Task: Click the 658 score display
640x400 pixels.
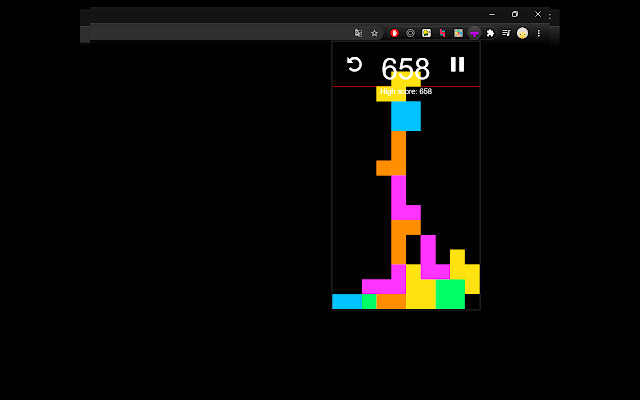Action: 405,69
